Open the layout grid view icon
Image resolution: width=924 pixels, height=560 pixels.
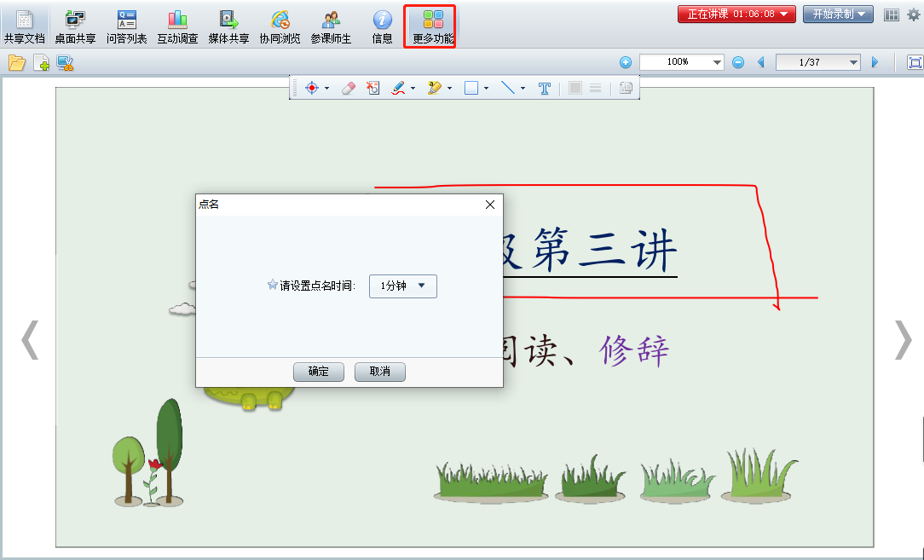coord(892,14)
